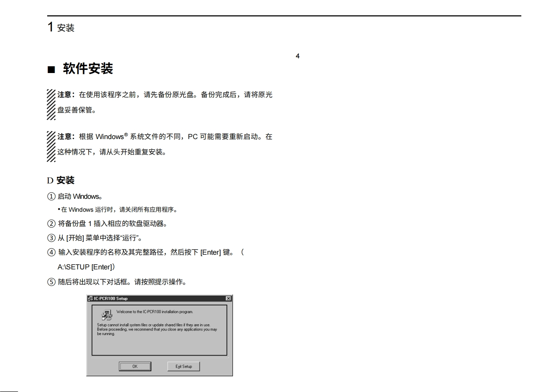Close the IC-PCR100 Setup dialog window
Image resolution: width=556 pixels, height=392 pixels.
tap(228, 298)
